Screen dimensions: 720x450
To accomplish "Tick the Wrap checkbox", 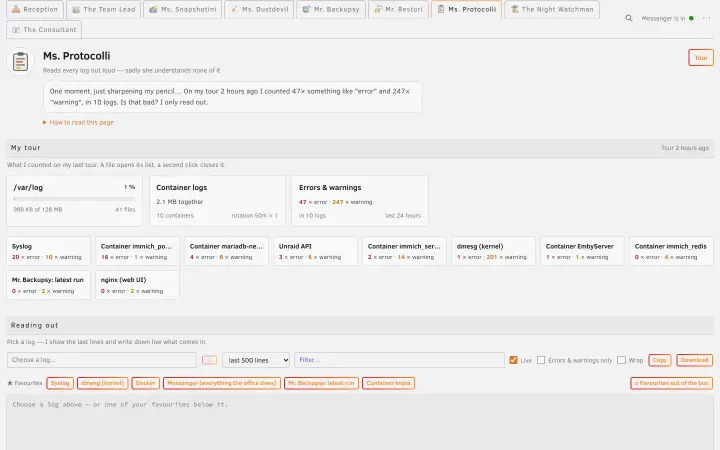I will (x=621, y=360).
